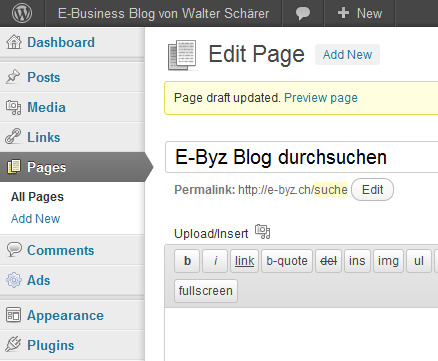Click the WordPress logo icon
The image size is (438, 361).
22,13
